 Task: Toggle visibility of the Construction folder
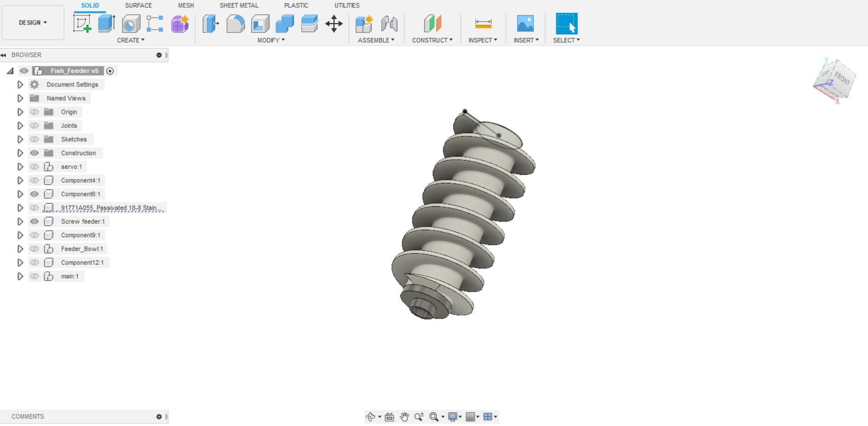click(34, 153)
